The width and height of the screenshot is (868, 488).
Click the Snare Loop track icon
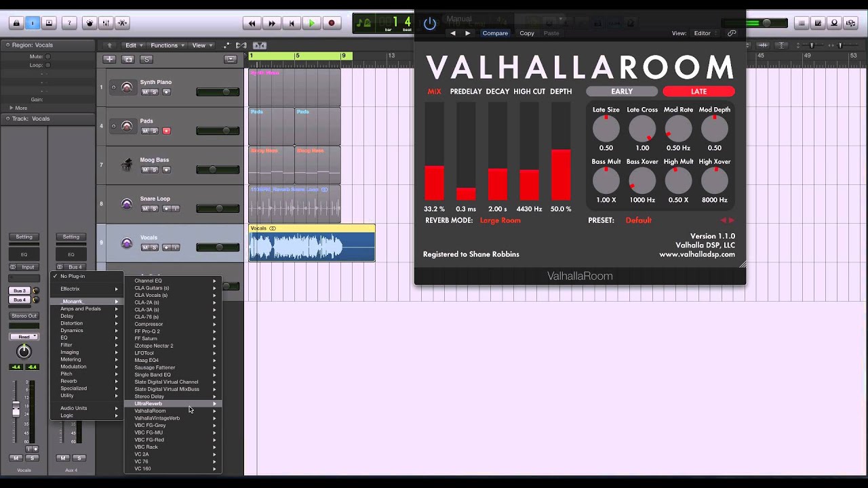127,203
